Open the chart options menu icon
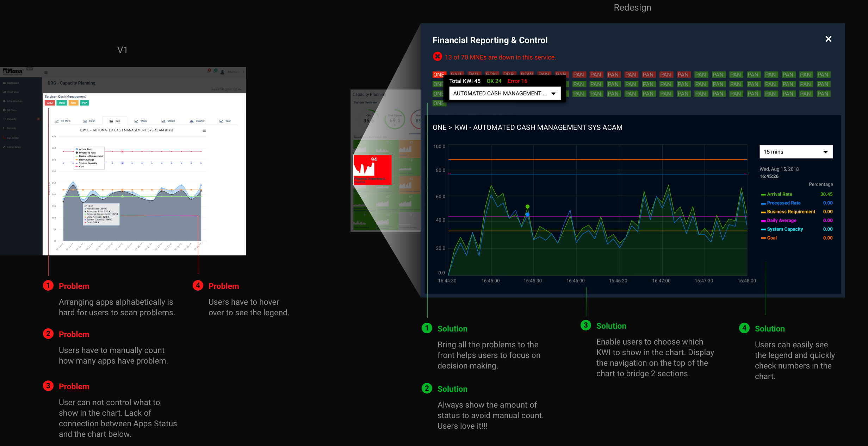The image size is (868, 446). [204, 131]
